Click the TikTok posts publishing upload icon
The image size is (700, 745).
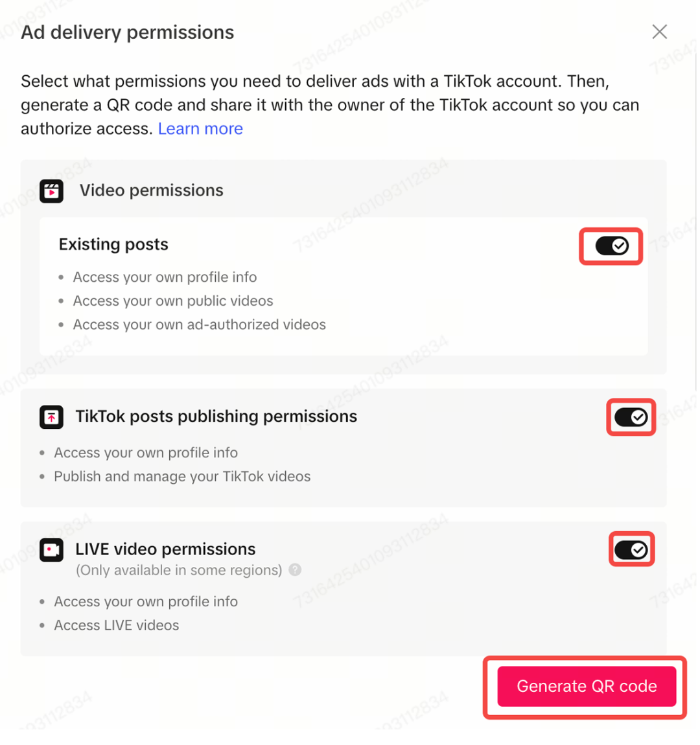(51, 418)
